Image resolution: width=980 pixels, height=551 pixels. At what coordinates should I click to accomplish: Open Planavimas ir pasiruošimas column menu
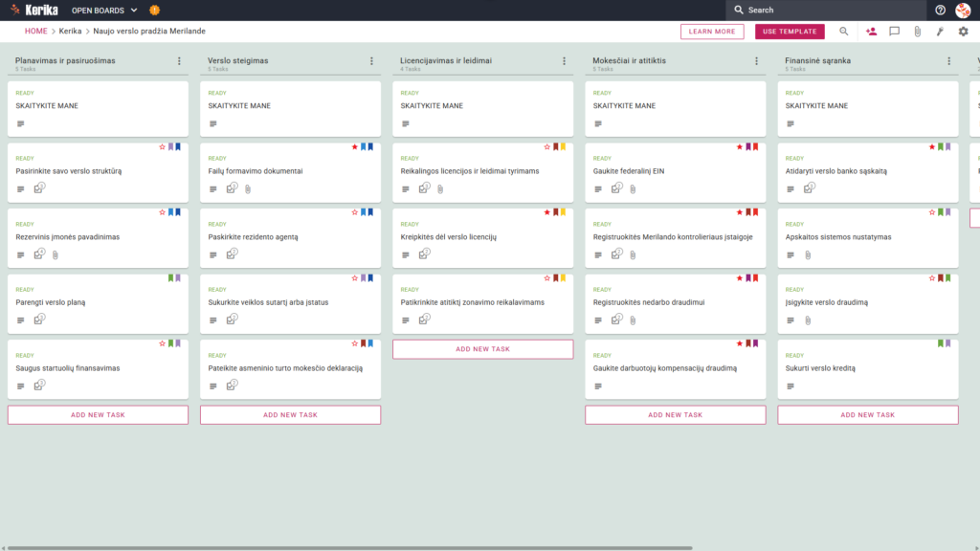179,61
